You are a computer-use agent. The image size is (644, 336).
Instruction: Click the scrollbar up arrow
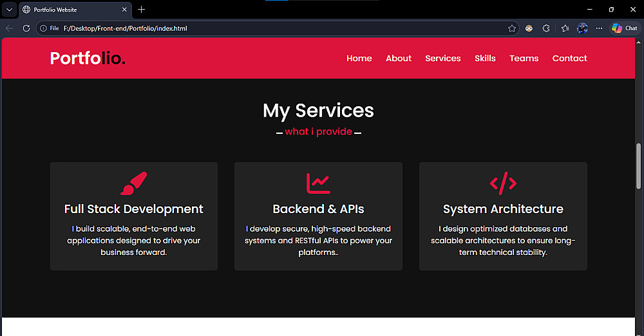coord(638,42)
